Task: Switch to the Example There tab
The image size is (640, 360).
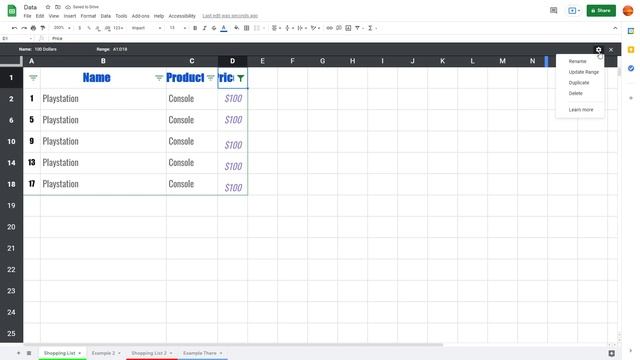Action: point(200,353)
